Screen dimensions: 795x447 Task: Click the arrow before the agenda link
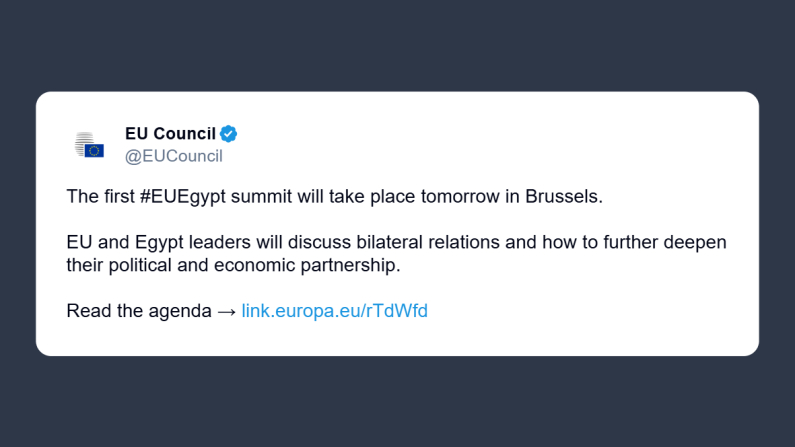coord(226,311)
